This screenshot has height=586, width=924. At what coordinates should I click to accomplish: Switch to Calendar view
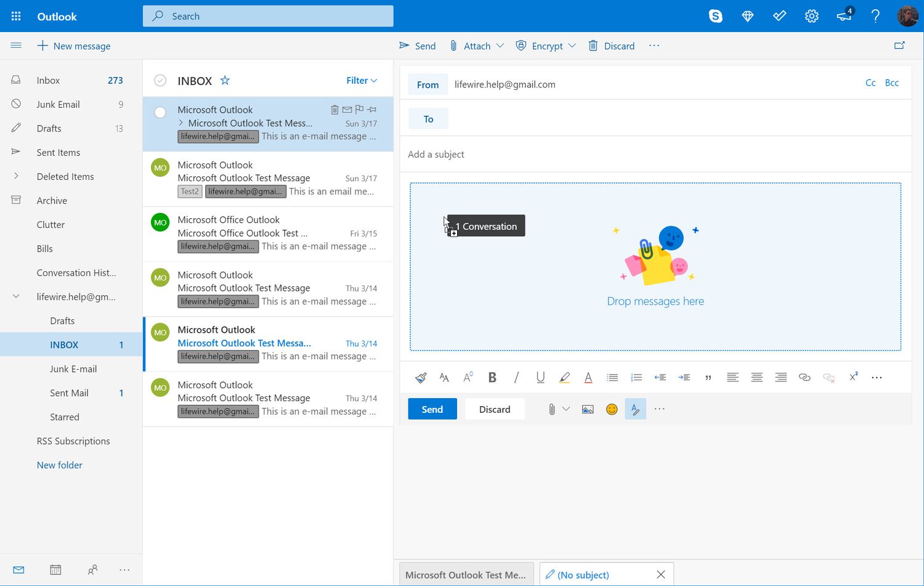[x=55, y=570]
